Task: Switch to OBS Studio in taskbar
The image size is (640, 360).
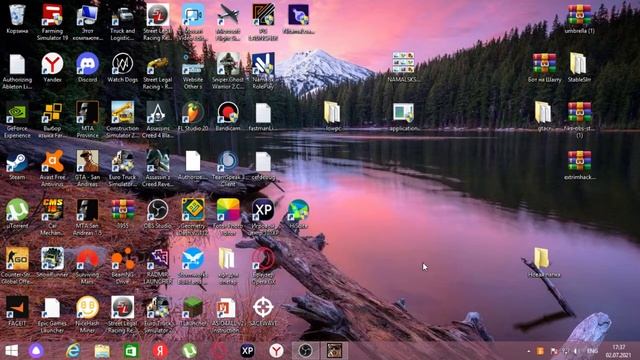Action: click(x=305, y=351)
